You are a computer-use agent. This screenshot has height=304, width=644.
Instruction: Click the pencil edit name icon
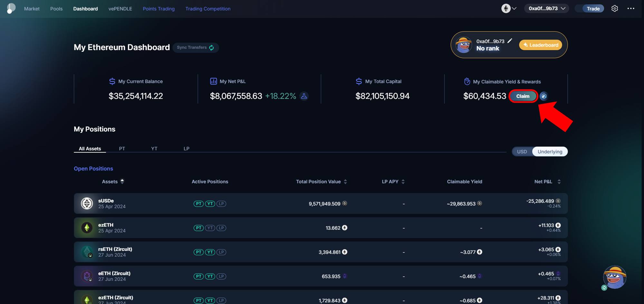[x=510, y=41]
